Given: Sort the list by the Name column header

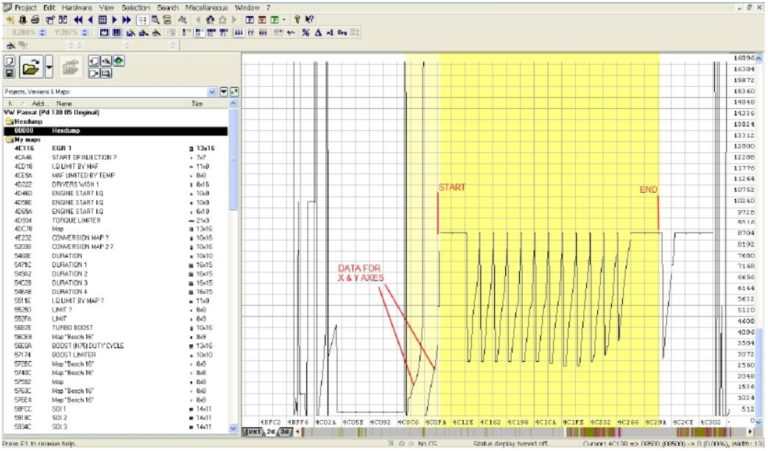Looking at the screenshot, I should tap(64, 103).
